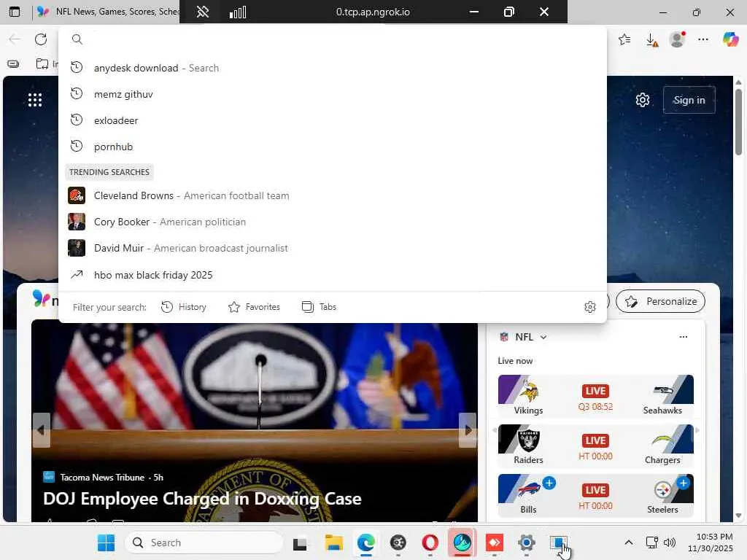747x560 pixels.
Task: Open the Settings gear taskbar app
Action: pos(527,542)
